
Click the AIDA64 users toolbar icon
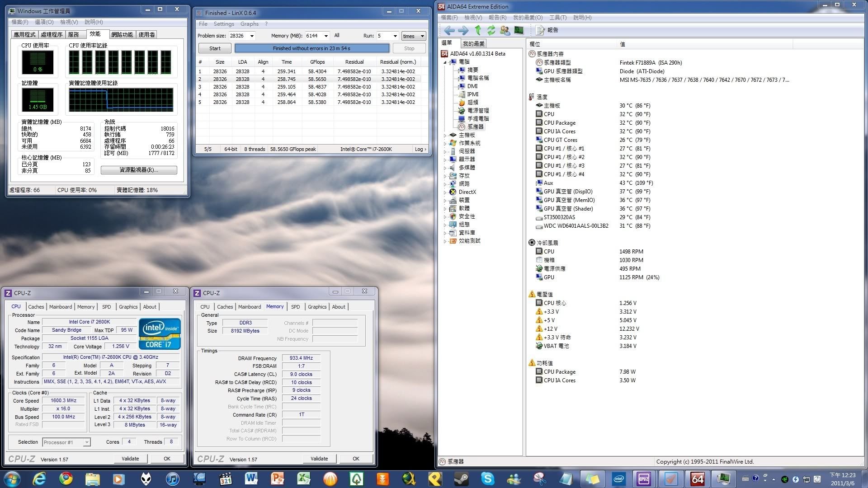coord(505,30)
